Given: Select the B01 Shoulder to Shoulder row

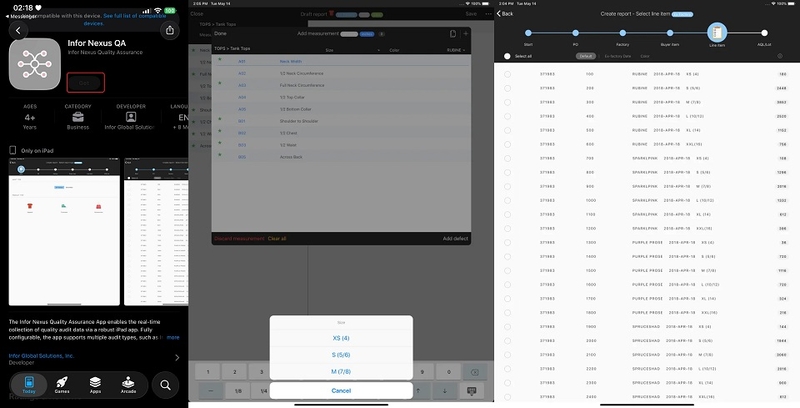Looking at the screenshot, I should 341,121.
